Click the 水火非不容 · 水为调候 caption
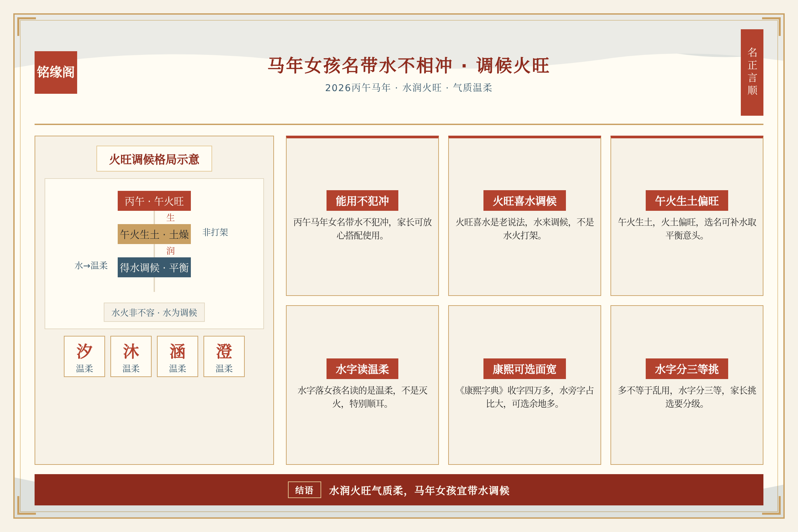The height and width of the screenshot is (532, 798). [154, 312]
